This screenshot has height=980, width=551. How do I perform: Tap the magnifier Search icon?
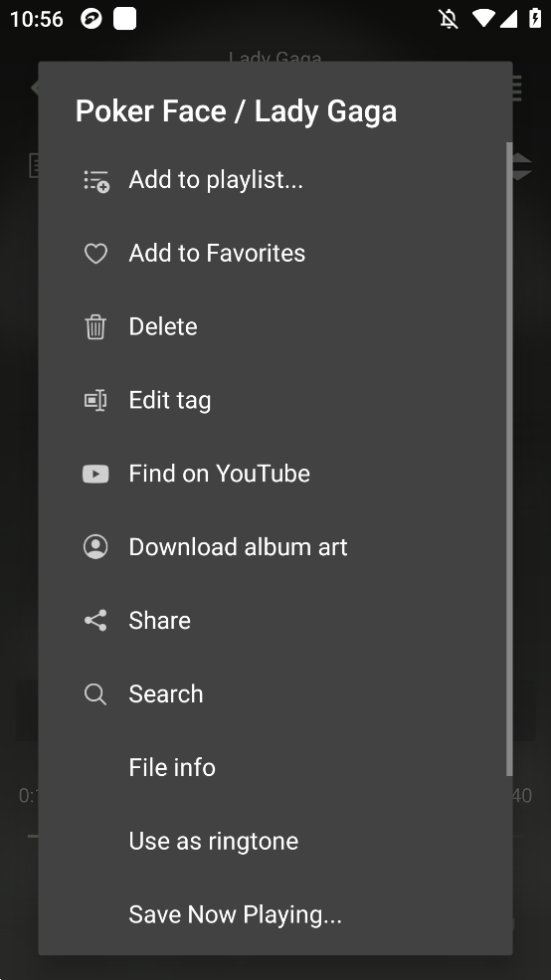pos(95,694)
